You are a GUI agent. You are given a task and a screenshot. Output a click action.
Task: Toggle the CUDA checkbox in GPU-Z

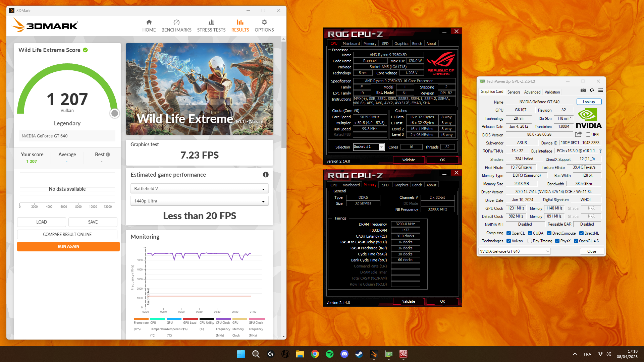click(x=530, y=233)
